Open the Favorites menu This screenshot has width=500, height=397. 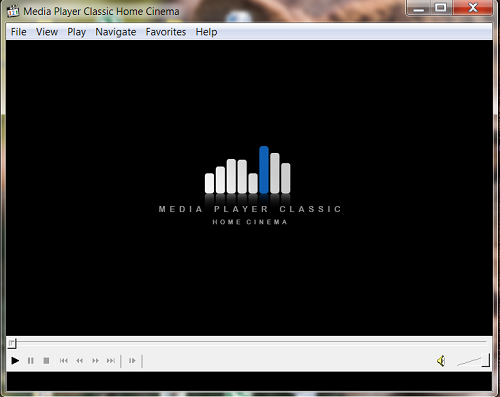pyautogui.click(x=166, y=32)
